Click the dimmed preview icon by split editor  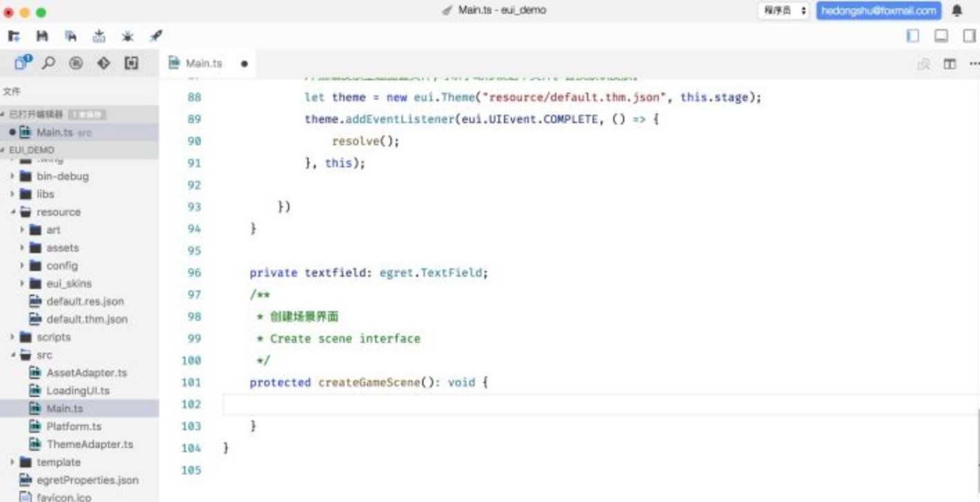coord(924,64)
